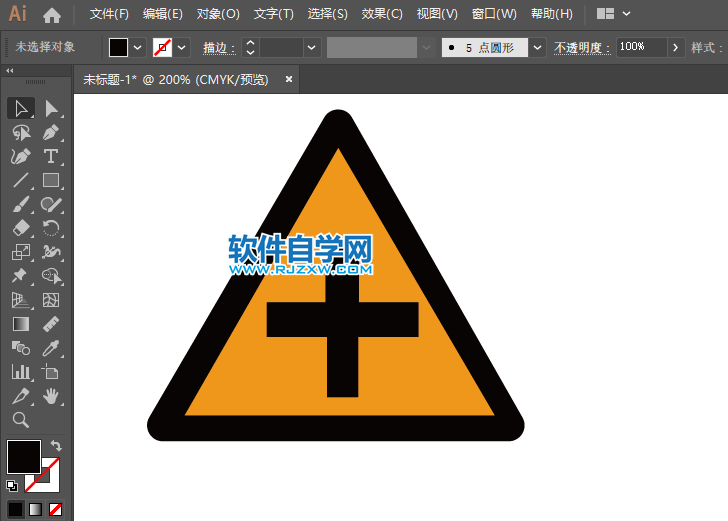The image size is (728, 521).
Task: Swap fill and stroke colors arrow
Action: pos(56,445)
